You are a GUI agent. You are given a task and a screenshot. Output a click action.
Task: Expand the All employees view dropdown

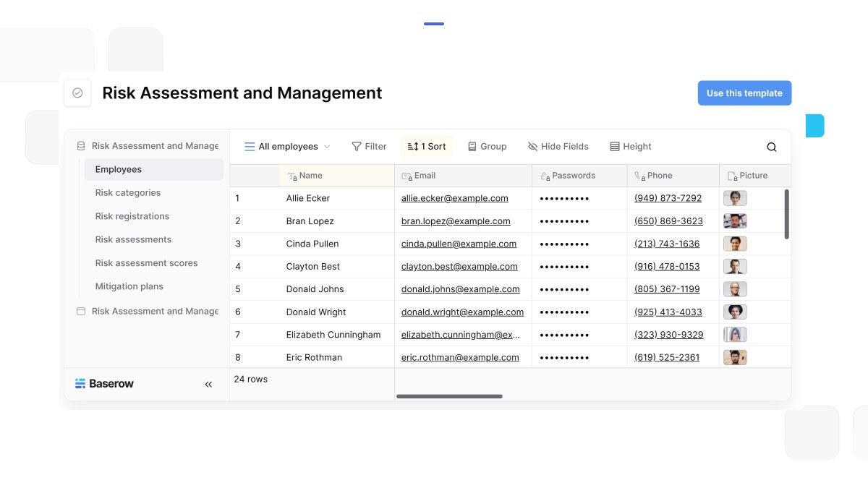(x=287, y=147)
